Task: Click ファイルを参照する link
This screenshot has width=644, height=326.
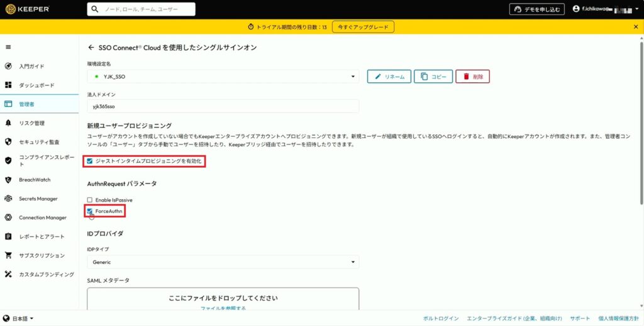Action: point(223,308)
